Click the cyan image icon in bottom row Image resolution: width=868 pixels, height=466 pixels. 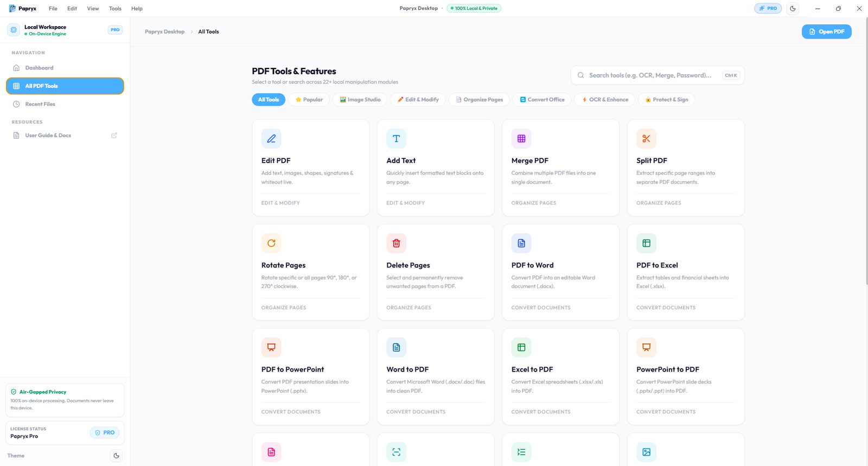coord(646,452)
